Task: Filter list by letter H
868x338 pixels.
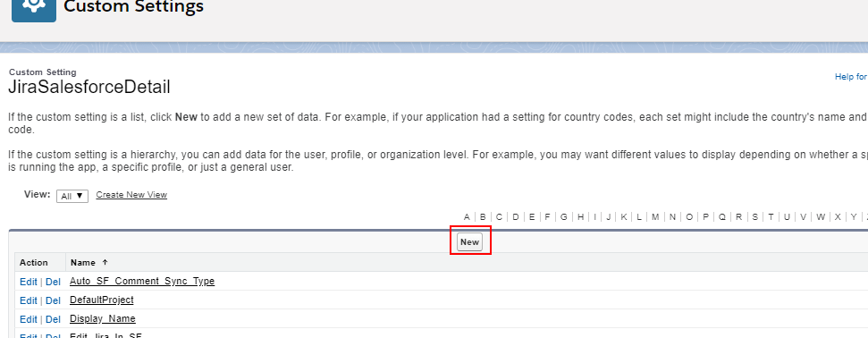Action: [581, 216]
